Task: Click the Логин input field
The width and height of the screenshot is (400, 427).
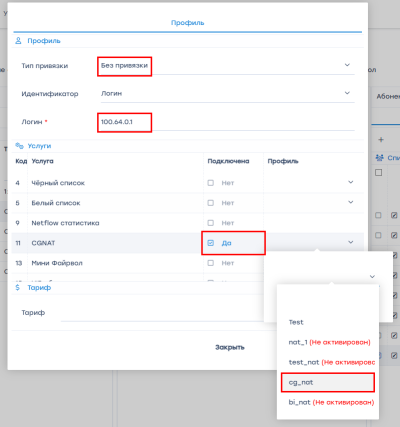Action: click(227, 122)
